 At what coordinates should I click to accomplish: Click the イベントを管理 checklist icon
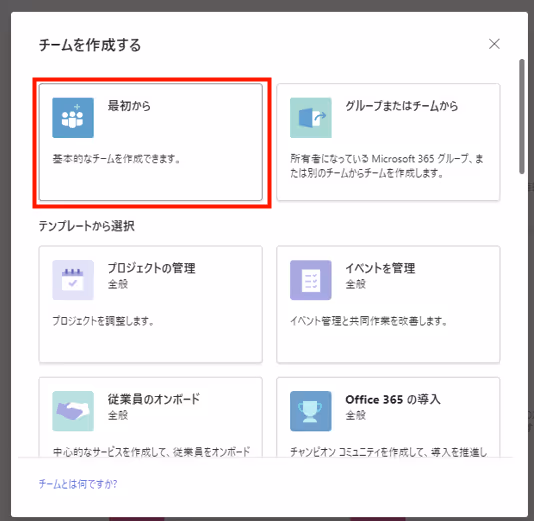click(311, 280)
